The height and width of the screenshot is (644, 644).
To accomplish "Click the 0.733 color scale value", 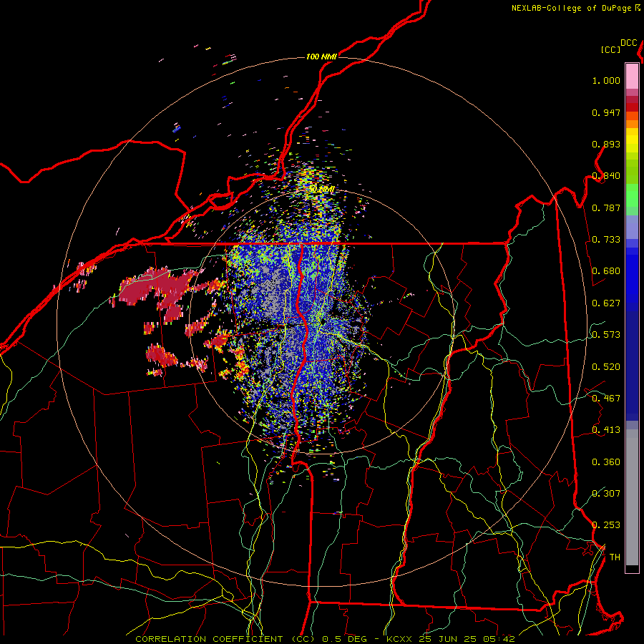I will tap(606, 240).
